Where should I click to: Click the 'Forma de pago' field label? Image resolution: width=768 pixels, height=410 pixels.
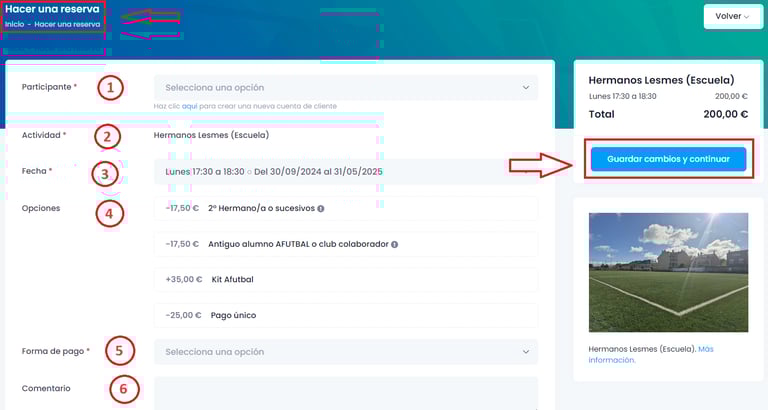click(x=53, y=351)
